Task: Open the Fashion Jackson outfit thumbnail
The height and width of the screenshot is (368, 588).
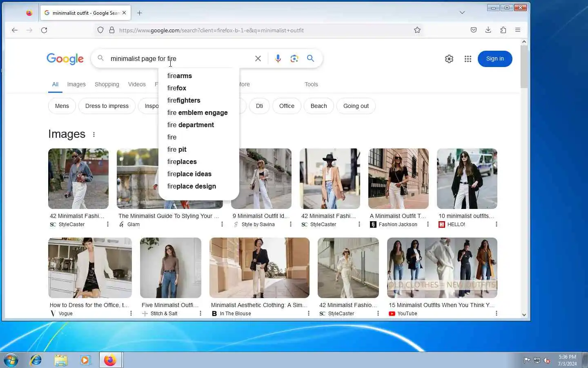Action: pos(399,179)
